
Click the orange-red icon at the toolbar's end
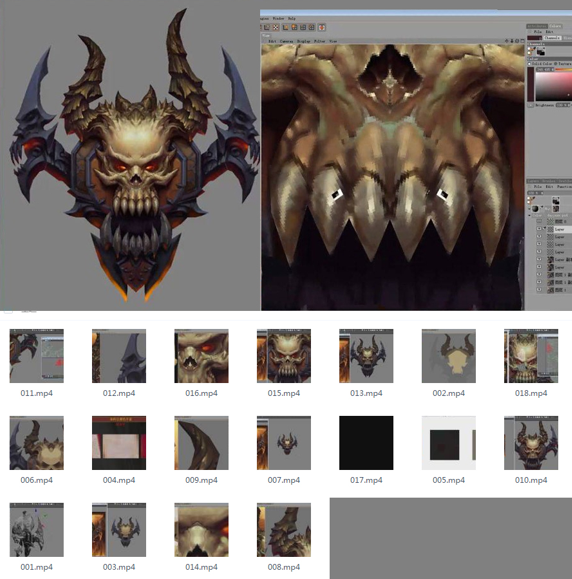pyautogui.click(x=322, y=27)
